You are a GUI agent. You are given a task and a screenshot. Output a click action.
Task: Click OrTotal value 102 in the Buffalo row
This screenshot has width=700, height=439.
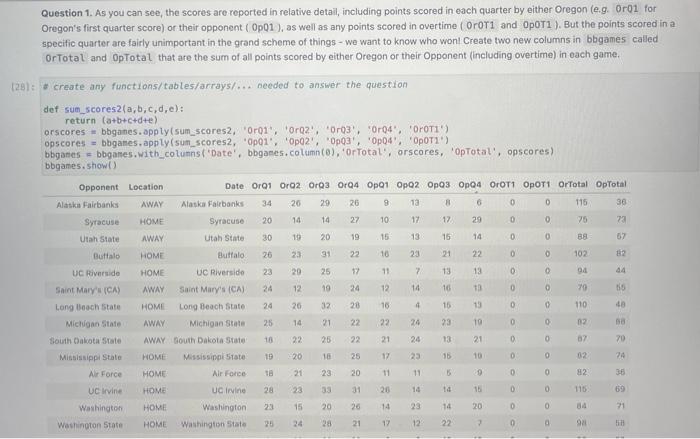[x=580, y=254]
